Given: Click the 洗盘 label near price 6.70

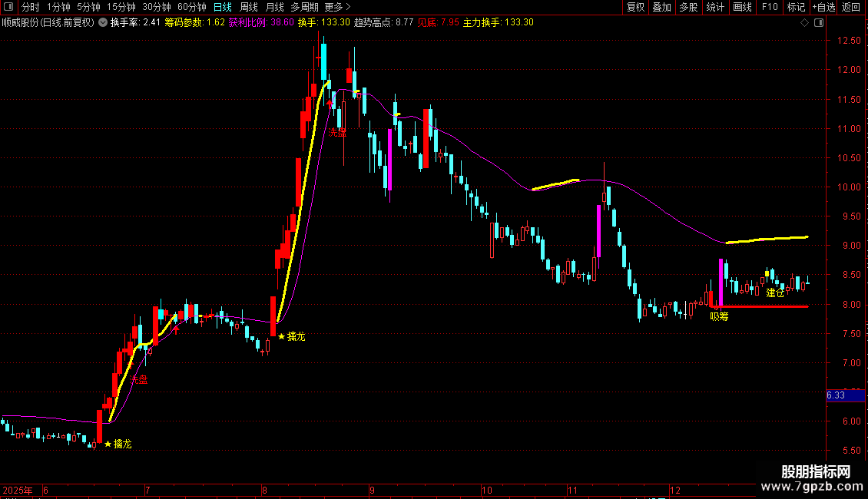Looking at the screenshot, I should tap(138, 379).
